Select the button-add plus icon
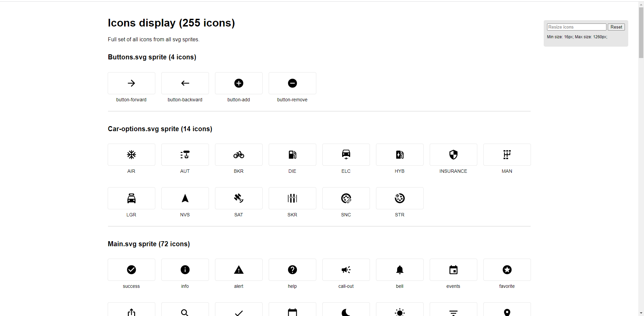Image resolution: width=644 pixels, height=316 pixels. pyautogui.click(x=238, y=83)
